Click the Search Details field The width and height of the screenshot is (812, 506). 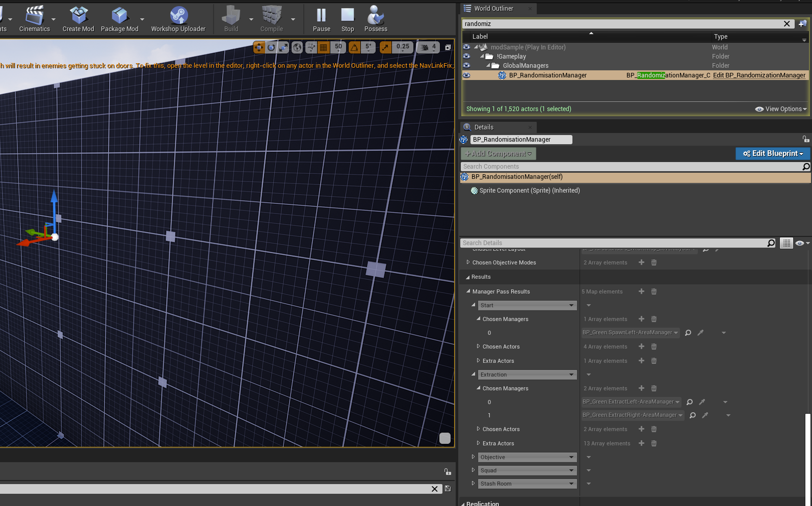[613, 243]
